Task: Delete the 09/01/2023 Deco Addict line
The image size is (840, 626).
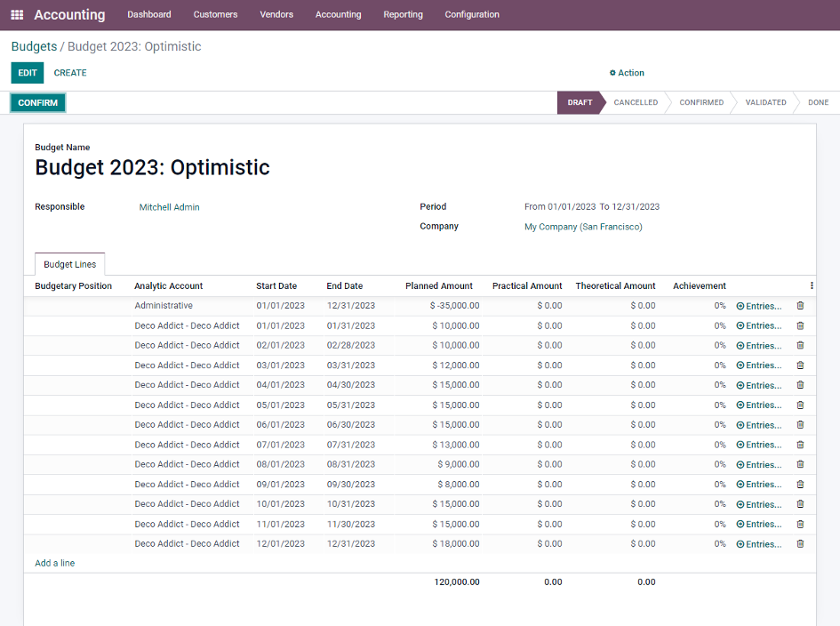Action: point(800,484)
